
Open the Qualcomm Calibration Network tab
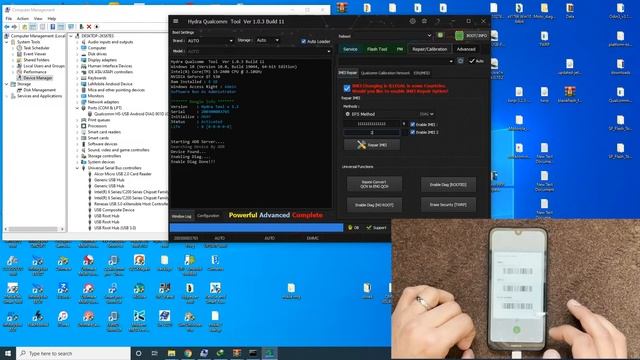385,73
